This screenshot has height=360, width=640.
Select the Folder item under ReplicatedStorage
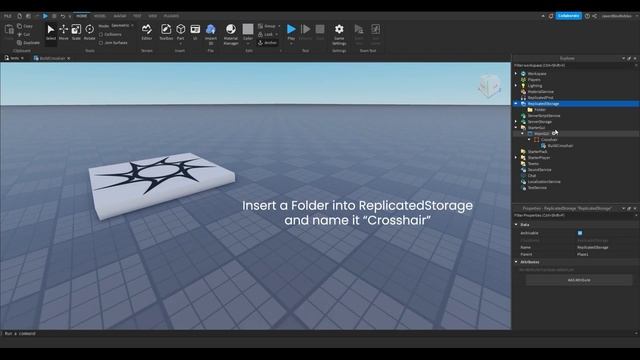click(540, 110)
